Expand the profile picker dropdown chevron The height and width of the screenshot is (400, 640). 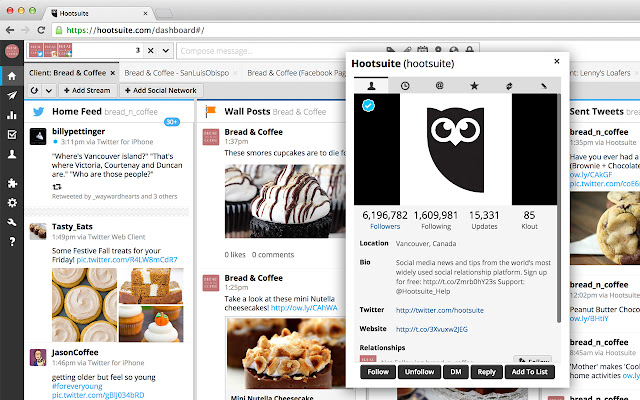[x=165, y=50]
